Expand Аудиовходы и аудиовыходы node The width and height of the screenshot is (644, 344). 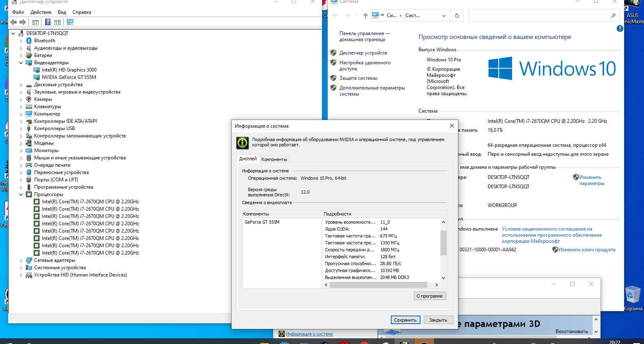coord(21,48)
